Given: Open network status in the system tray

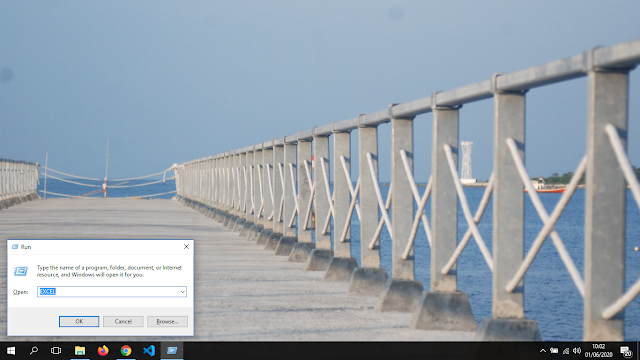Looking at the screenshot, I should (x=566, y=351).
